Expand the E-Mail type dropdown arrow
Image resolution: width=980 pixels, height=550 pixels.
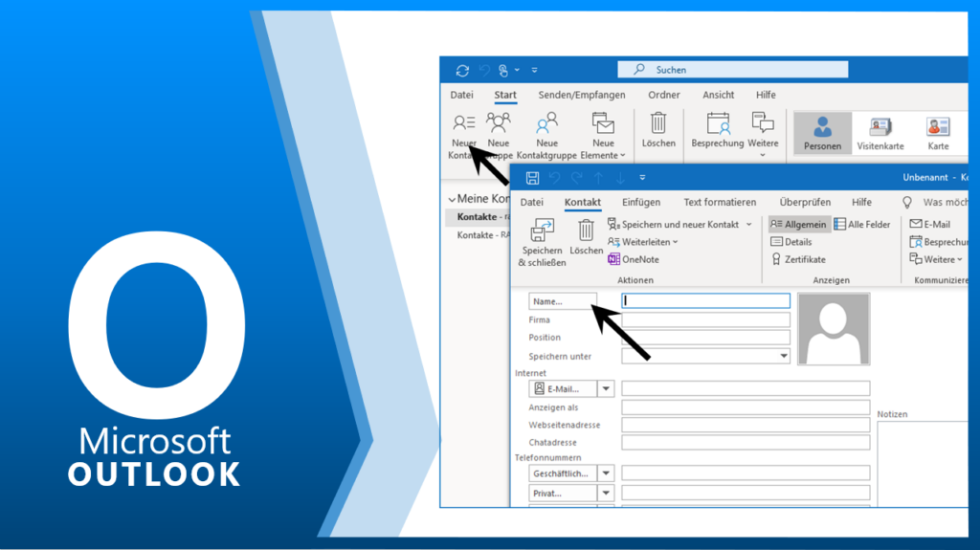point(605,388)
